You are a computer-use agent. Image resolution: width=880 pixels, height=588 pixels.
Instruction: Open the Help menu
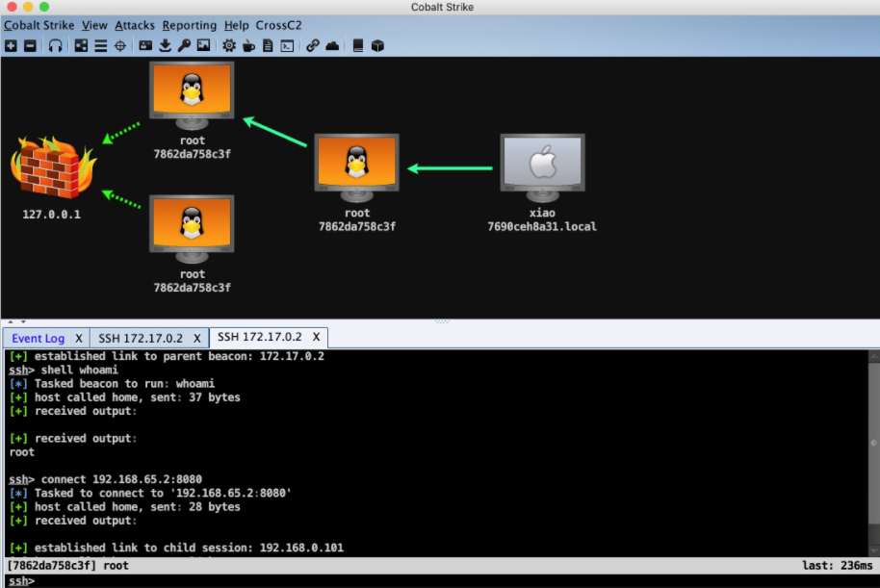[x=236, y=25]
